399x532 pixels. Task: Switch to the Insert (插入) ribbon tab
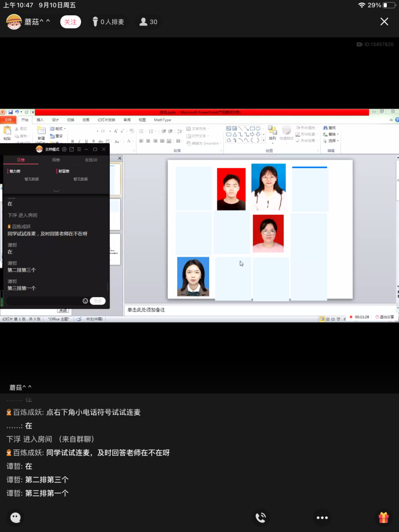tap(40, 120)
